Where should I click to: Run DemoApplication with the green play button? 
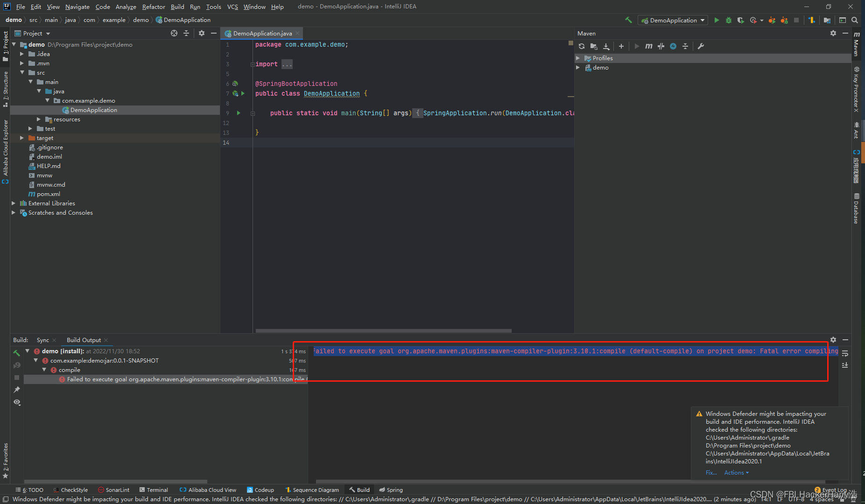pyautogui.click(x=717, y=20)
